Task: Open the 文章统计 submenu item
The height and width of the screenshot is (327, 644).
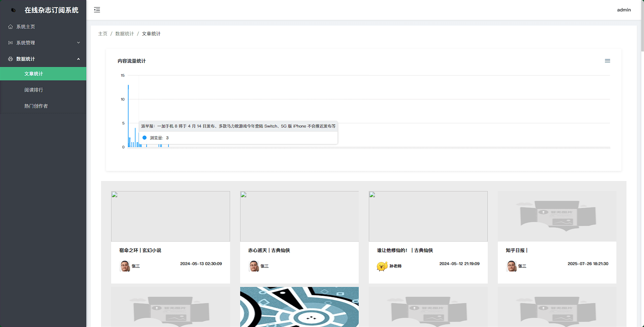Action: pos(43,74)
